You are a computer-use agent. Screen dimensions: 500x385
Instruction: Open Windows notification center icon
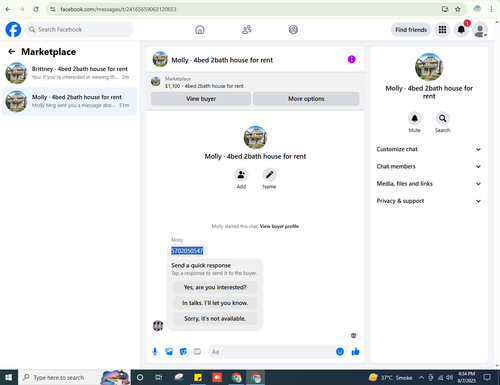[x=487, y=377]
